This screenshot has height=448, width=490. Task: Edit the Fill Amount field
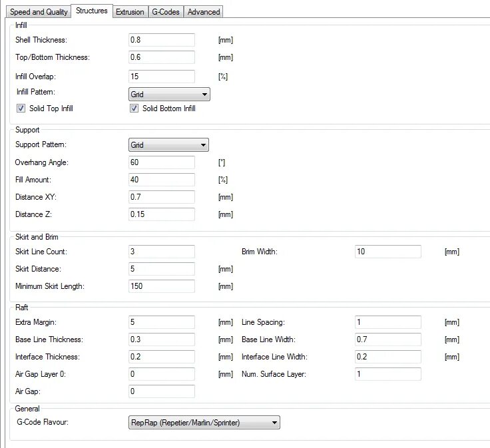[x=162, y=180]
